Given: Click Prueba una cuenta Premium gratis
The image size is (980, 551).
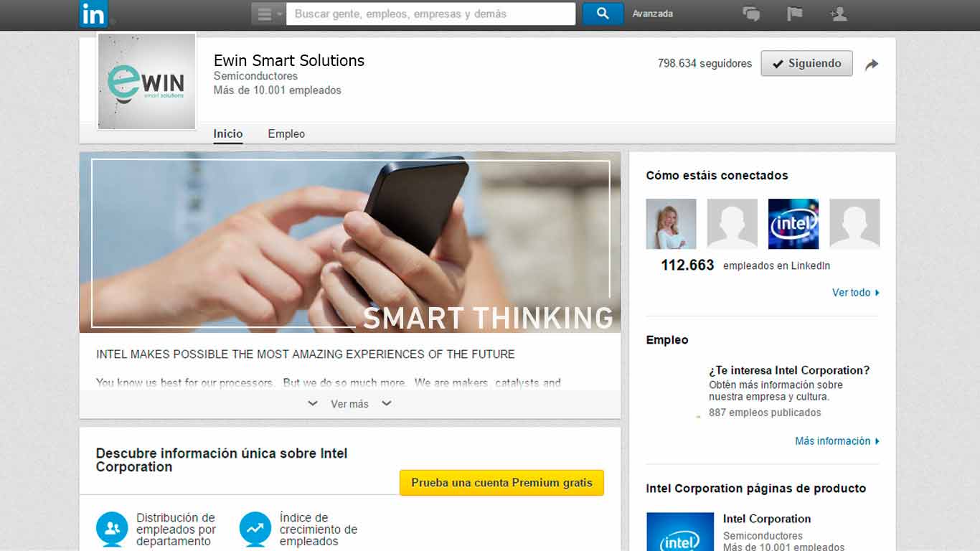Looking at the screenshot, I should point(501,483).
